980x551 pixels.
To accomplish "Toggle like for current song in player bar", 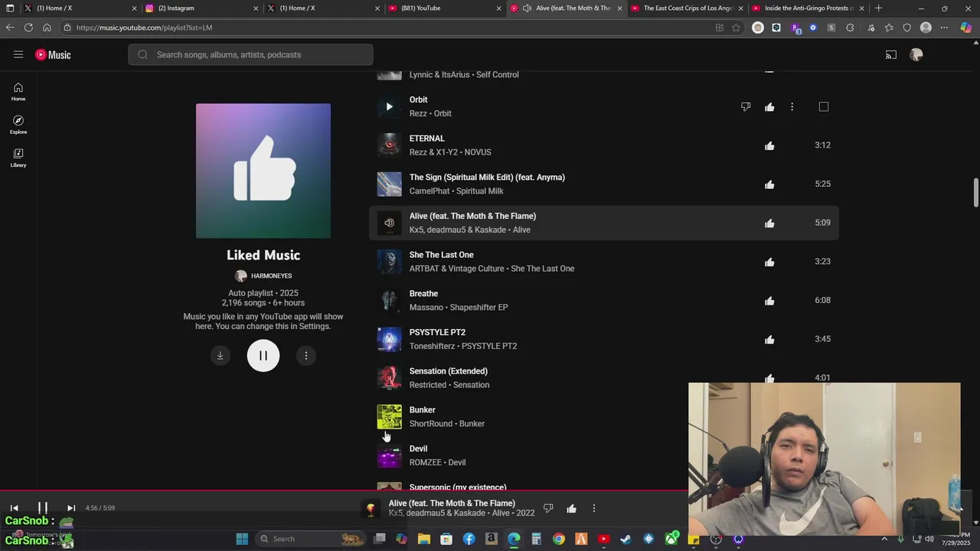I will point(571,508).
